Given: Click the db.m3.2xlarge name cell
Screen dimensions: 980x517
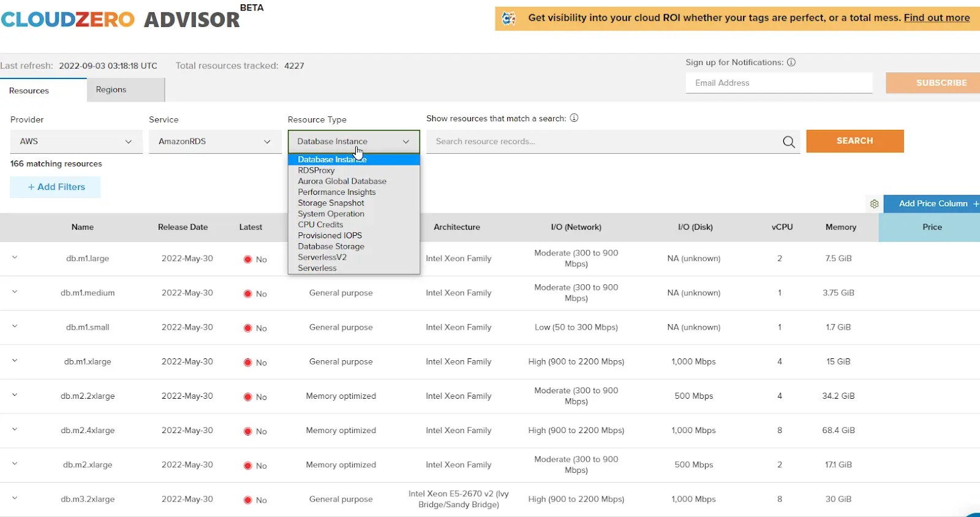Looking at the screenshot, I should click(x=88, y=499).
